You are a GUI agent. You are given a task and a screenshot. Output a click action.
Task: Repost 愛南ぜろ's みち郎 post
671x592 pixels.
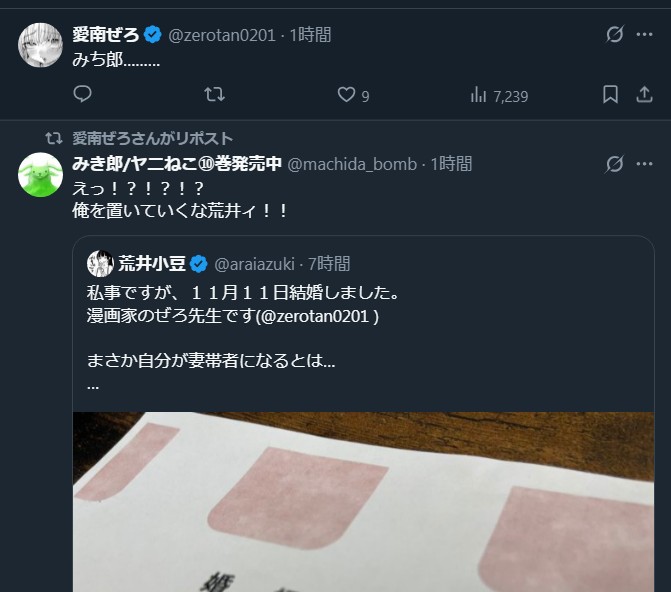click(x=214, y=94)
